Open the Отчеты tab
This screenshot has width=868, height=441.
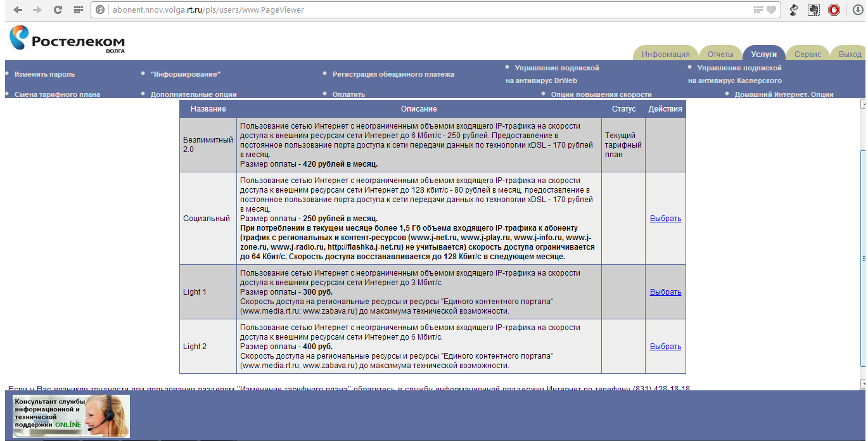[720, 54]
